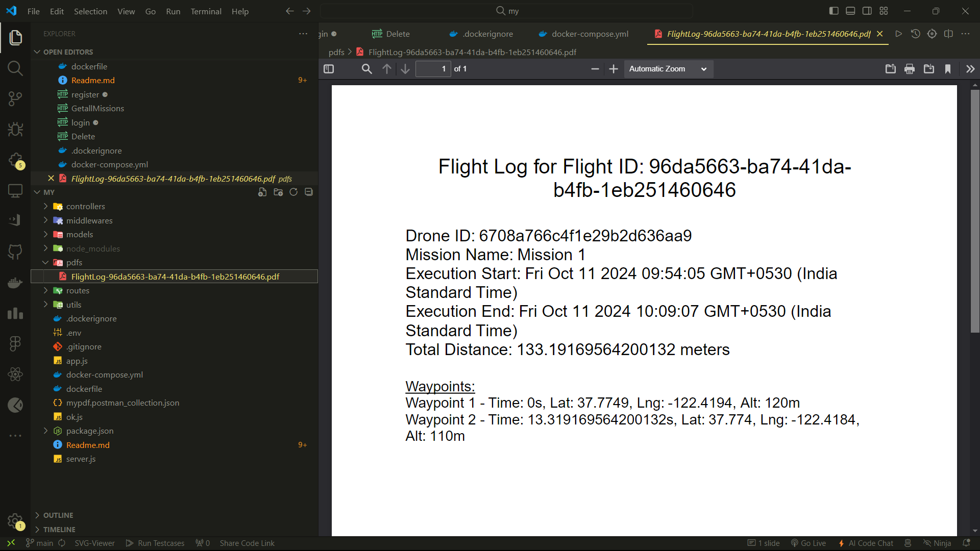Click the Bookmark PDF icon

coord(948,69)
